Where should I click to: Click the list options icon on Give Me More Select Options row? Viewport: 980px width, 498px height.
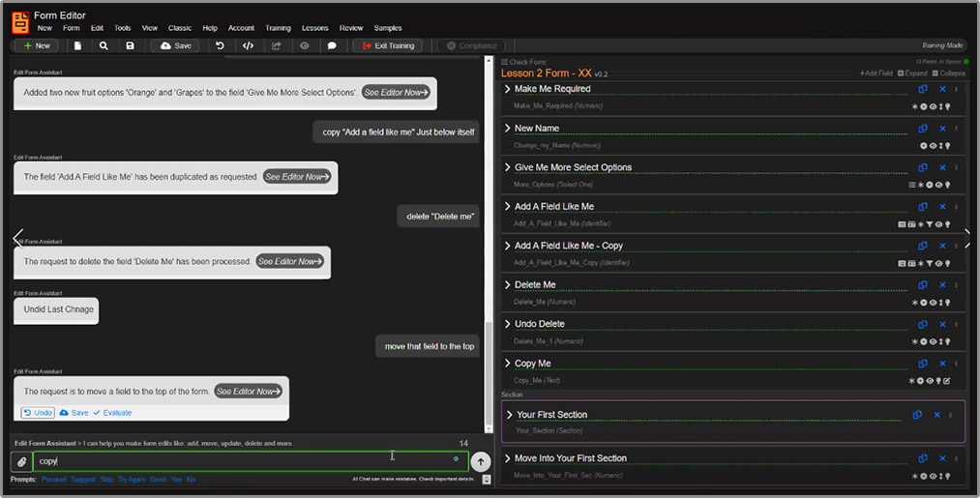pyautogui.click(x=912, y=185)
